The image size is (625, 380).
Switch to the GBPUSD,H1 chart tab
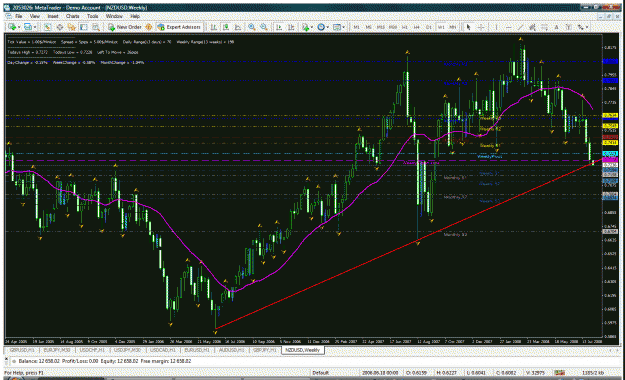click(22, 350)
